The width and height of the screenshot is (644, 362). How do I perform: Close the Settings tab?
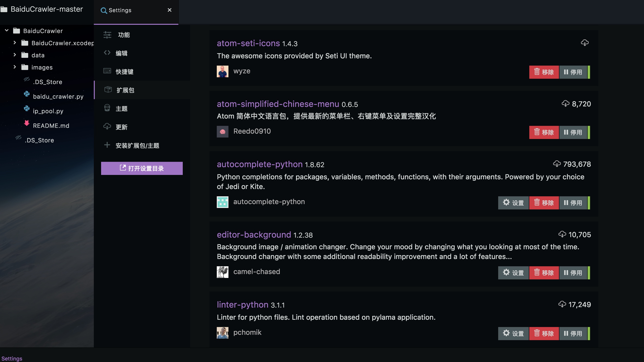tap(169, 10)
